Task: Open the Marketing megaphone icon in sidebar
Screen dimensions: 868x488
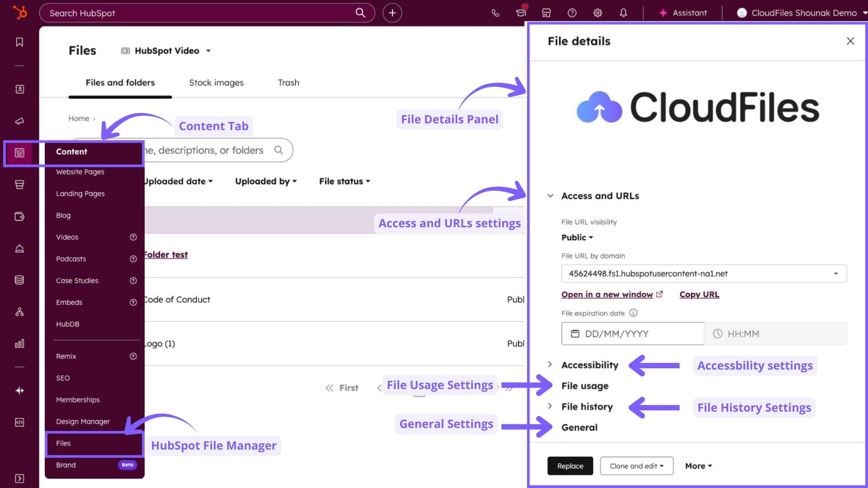Action: [x=20, y=121]
